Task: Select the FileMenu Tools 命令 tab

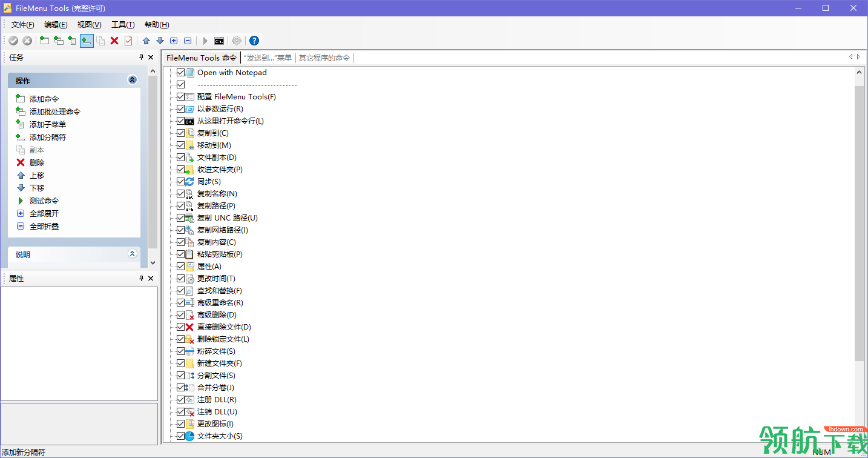Action: (202, 58)
